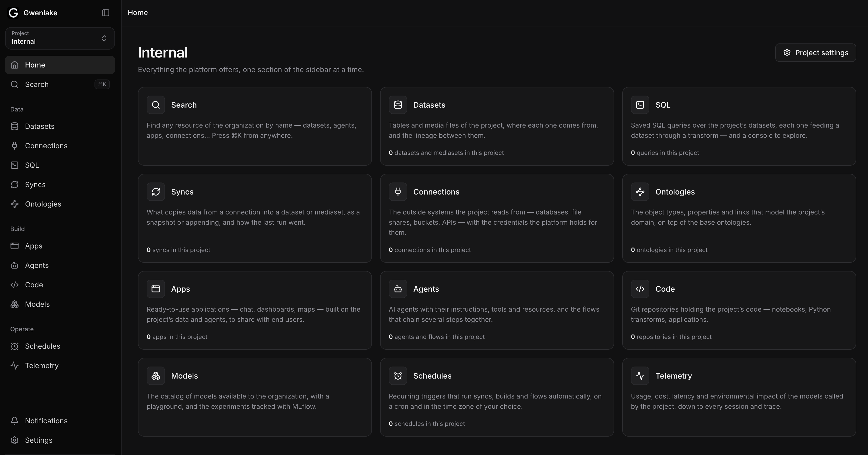Click the Gwenlake brand name
This screenshot has width=868, height=455.
[40, 13]
